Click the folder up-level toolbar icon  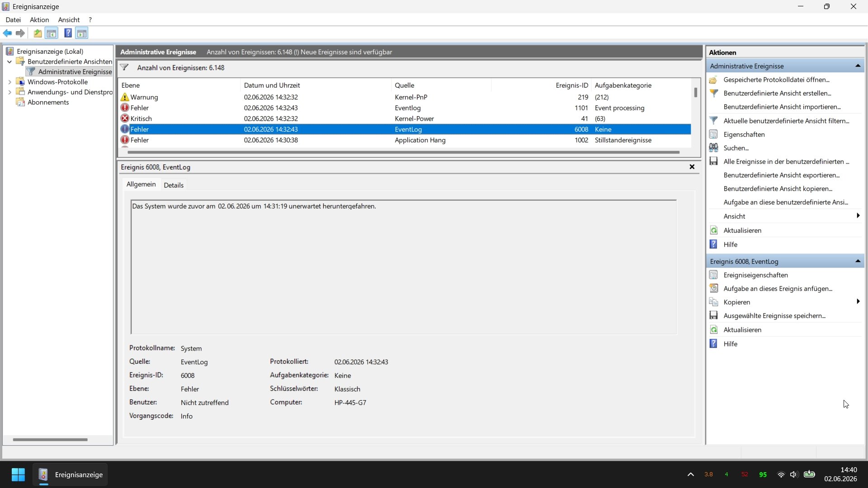38,33
